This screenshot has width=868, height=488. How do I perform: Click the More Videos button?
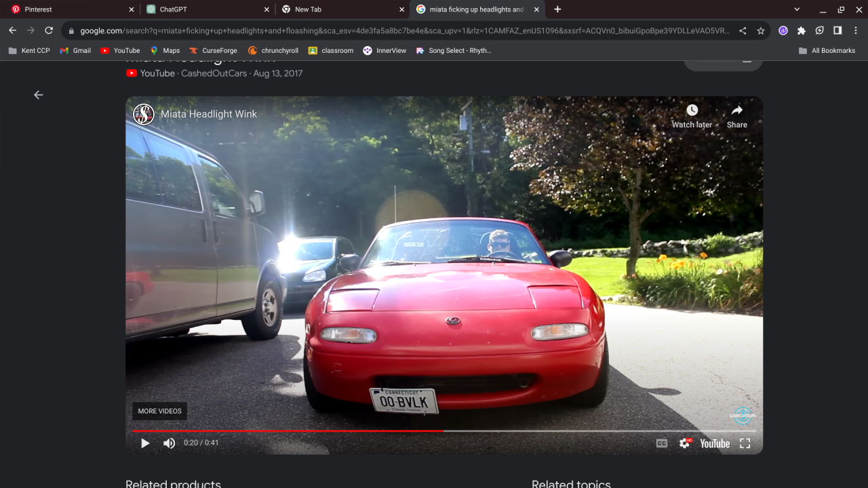click(x=160, y=411)
